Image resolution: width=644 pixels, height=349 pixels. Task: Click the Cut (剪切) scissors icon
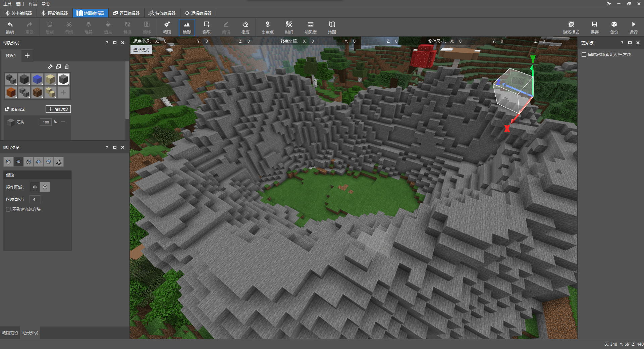(x=69, y=27)
